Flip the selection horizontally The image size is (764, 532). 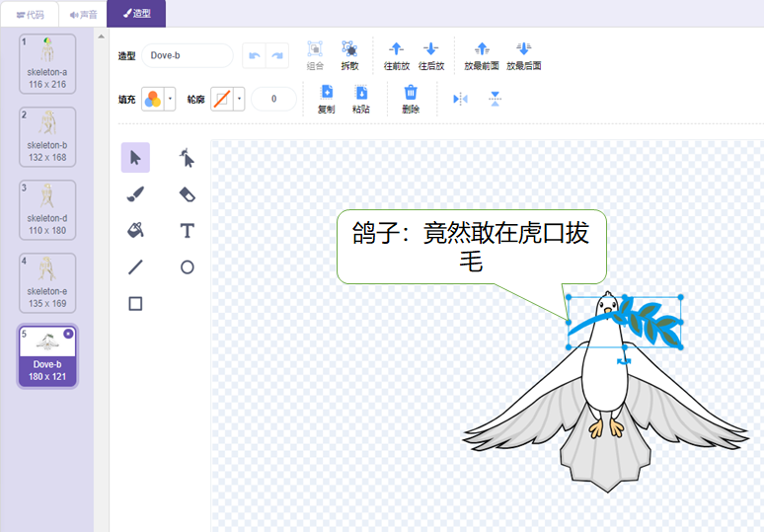tap(460, 99)
